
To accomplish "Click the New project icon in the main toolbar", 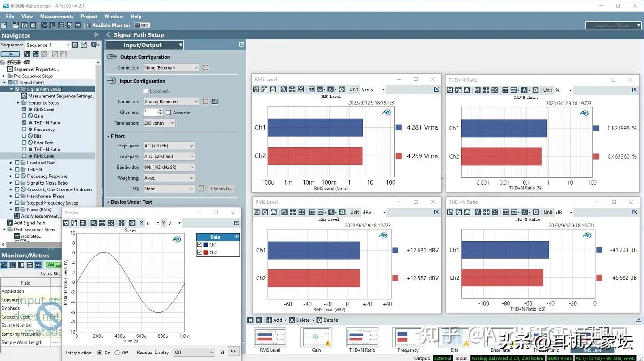I will pos(4,25).
